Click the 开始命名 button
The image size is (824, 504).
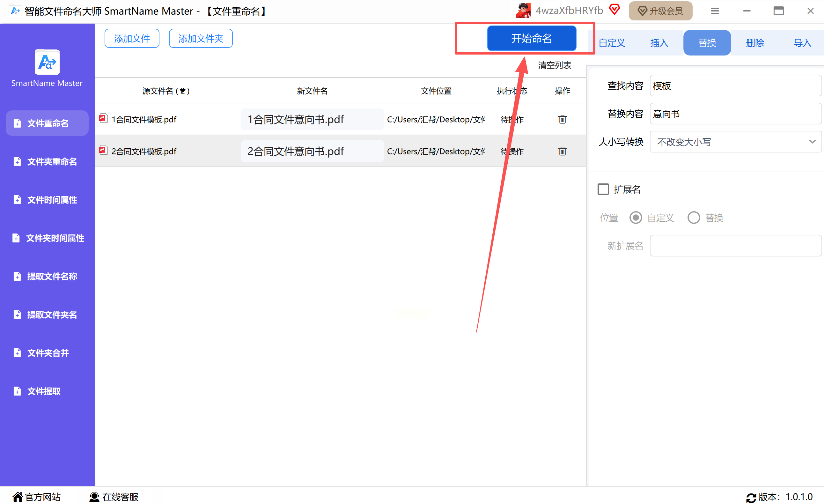[x=531, y=39]
